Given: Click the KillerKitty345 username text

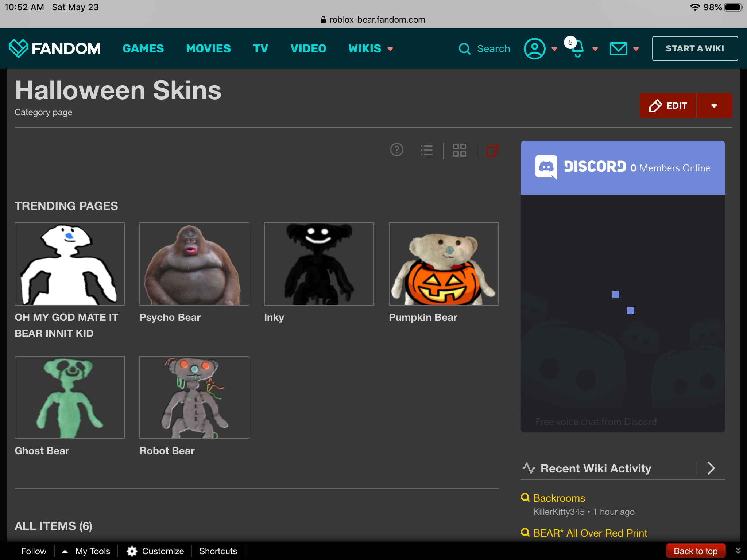Looking at the screenshot, I should tap(559, 512).
